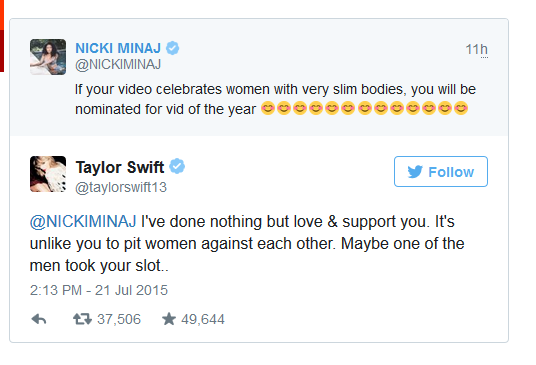Open the 2:13 PM - 21 Jul 2015 timestamp
The height and width of the screenshot is (365, 536).
coord(99,290)
